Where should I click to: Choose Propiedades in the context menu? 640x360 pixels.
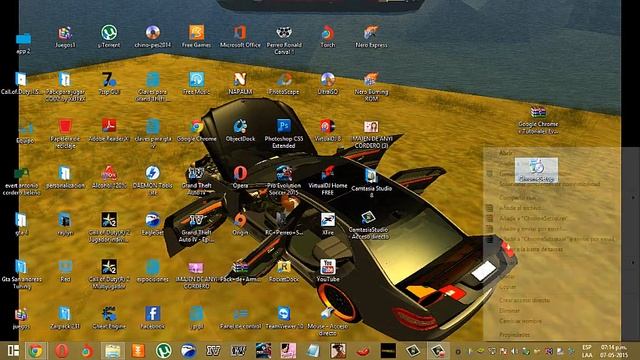(514, 334)
